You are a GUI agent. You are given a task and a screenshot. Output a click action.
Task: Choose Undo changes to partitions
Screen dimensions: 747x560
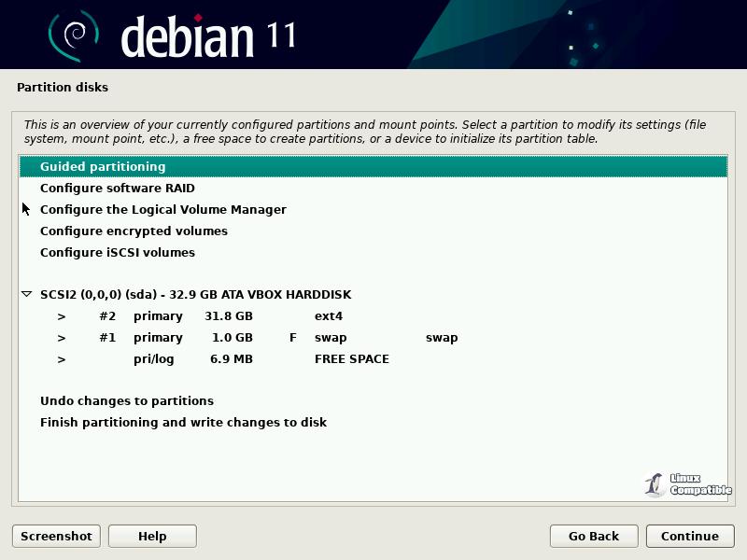tap(126, 401)
